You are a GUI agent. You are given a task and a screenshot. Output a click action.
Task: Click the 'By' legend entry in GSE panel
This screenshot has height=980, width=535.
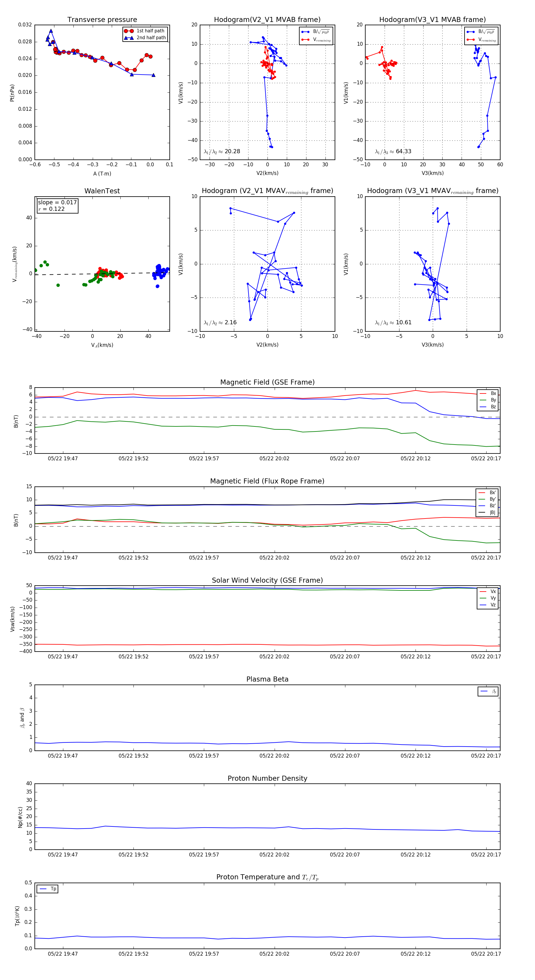[488, 400]
